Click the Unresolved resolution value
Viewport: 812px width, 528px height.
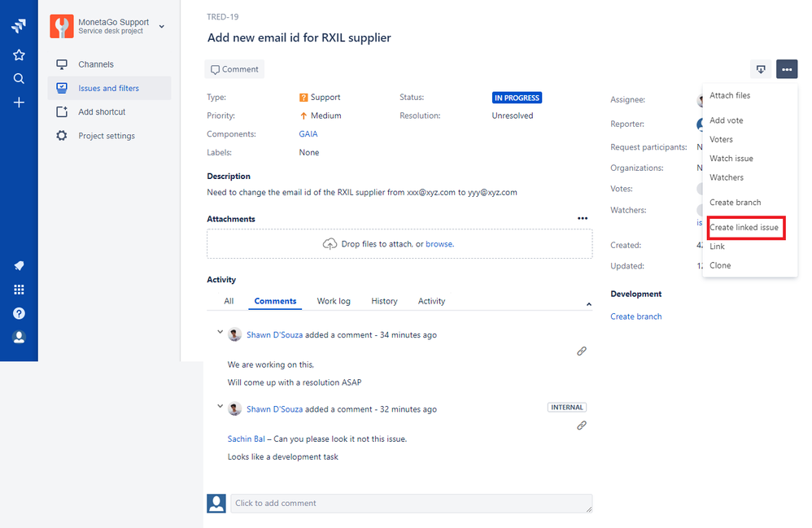click(512, 116)
